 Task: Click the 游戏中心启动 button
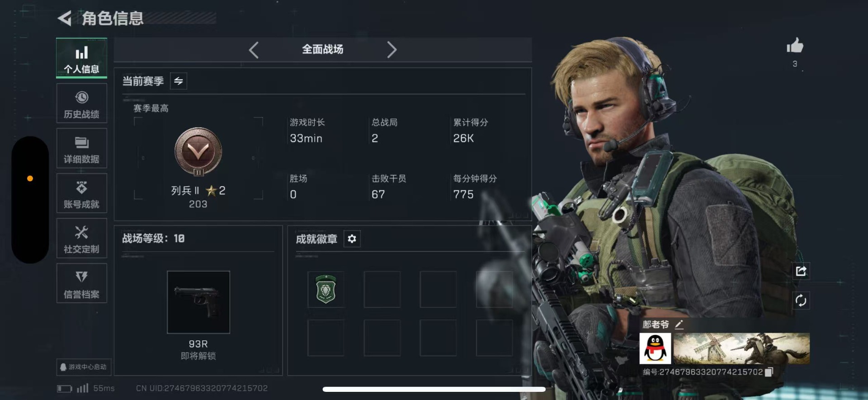pos(84,367)
